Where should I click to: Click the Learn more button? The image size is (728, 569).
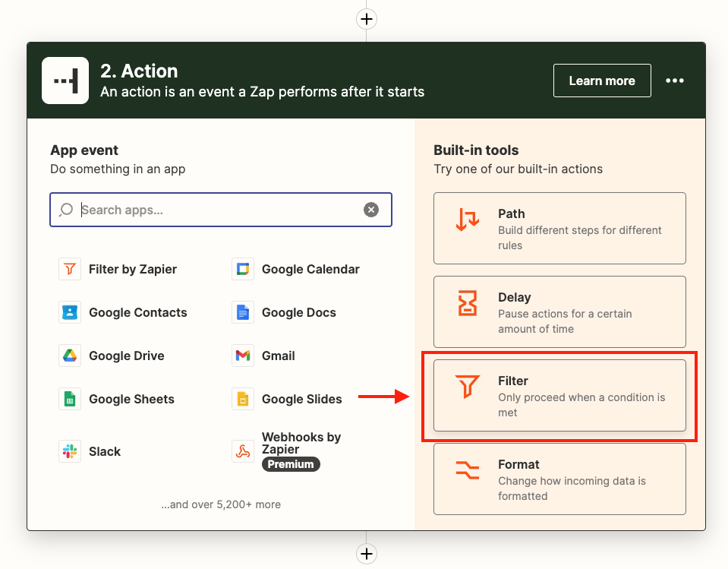(x=602, y=81)
